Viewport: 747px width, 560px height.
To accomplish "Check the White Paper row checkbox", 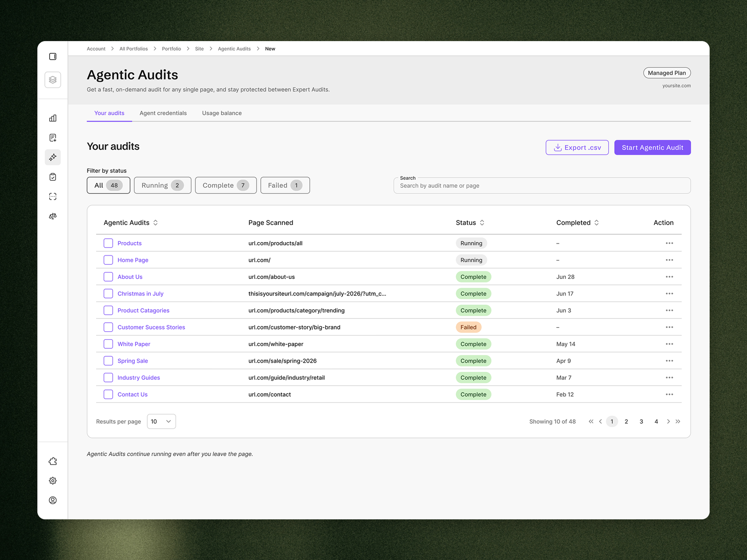I will 108,344.
